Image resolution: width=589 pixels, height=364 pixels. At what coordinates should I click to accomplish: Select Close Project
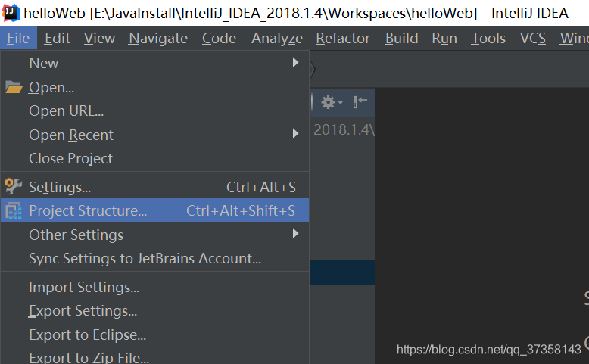tap(154, 158)
